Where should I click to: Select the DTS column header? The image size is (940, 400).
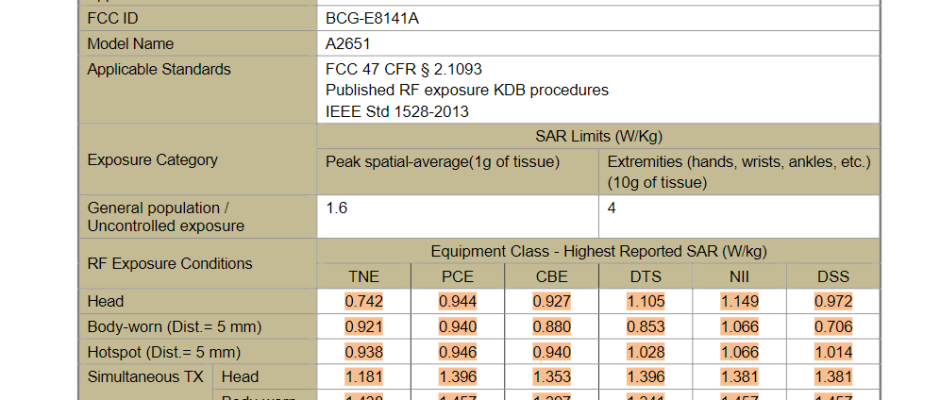(645, 277)
